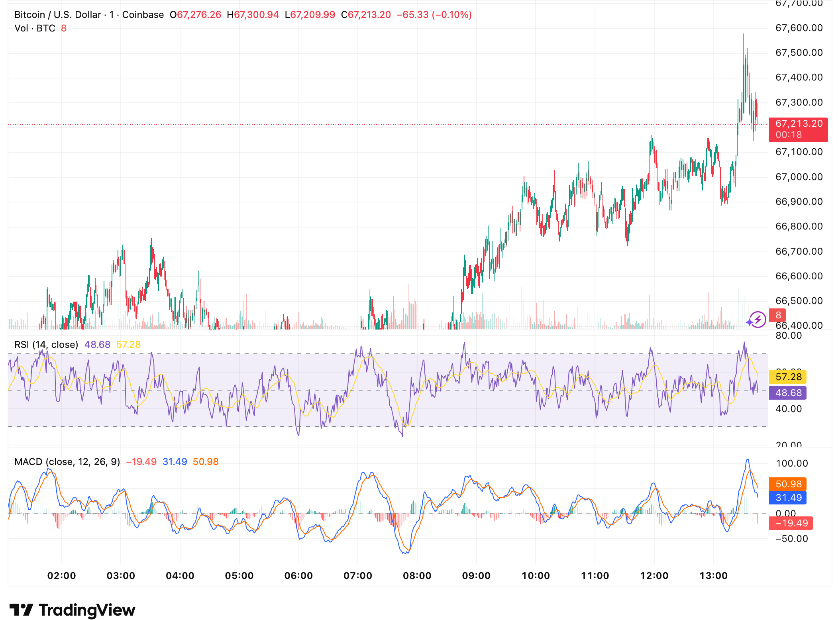Screen dimensions: 840x620
Task: Click the Vol · BTC indicator legend
Action: coord(35,28)
